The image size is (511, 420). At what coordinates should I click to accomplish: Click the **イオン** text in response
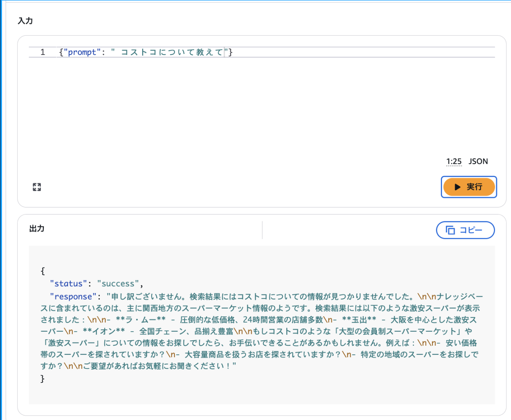tap(103, 331)
